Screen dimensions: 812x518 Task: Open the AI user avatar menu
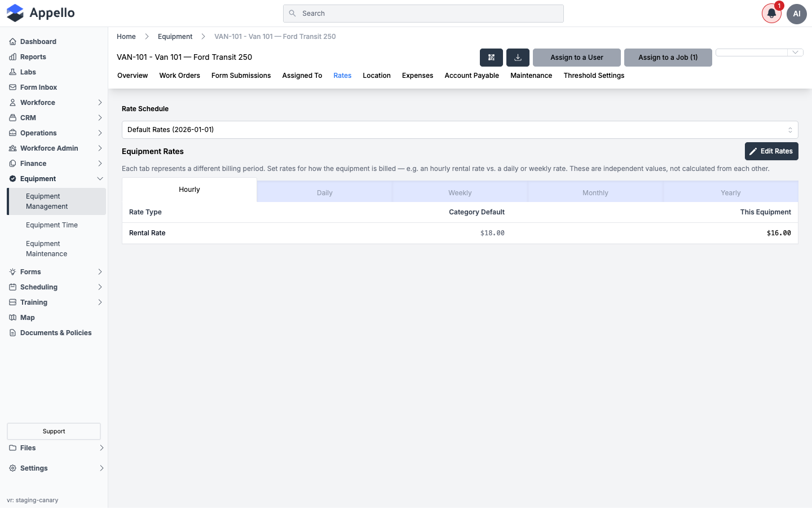click(797, 14)
